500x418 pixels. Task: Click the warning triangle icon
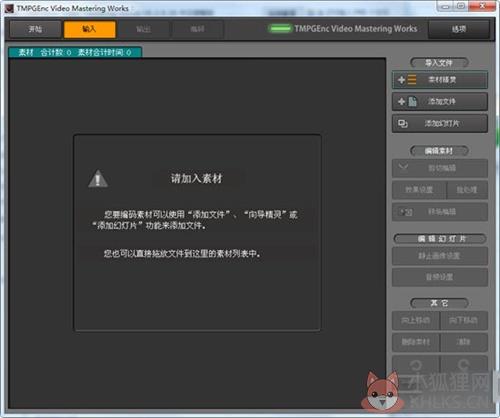click(98, 179)
